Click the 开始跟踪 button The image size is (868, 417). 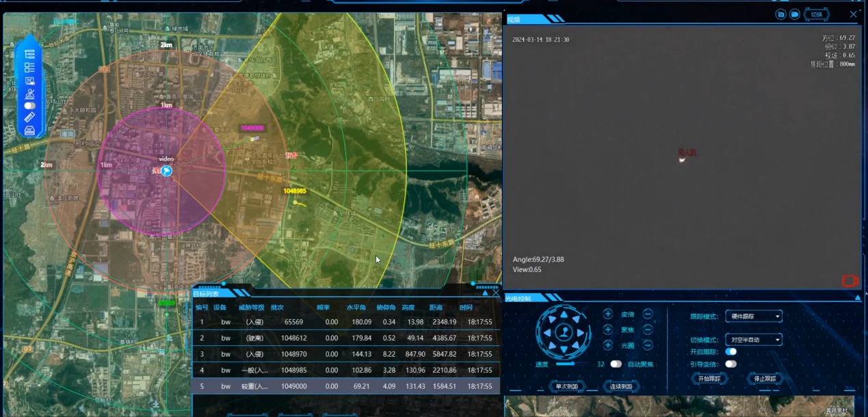click(708, 379)
